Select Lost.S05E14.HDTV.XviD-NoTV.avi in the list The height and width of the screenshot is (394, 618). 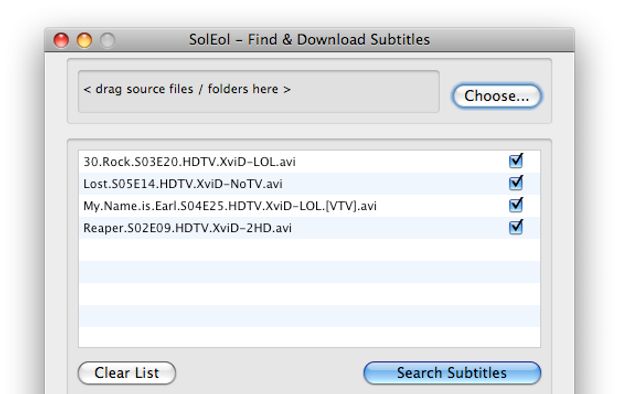[309, 184]
